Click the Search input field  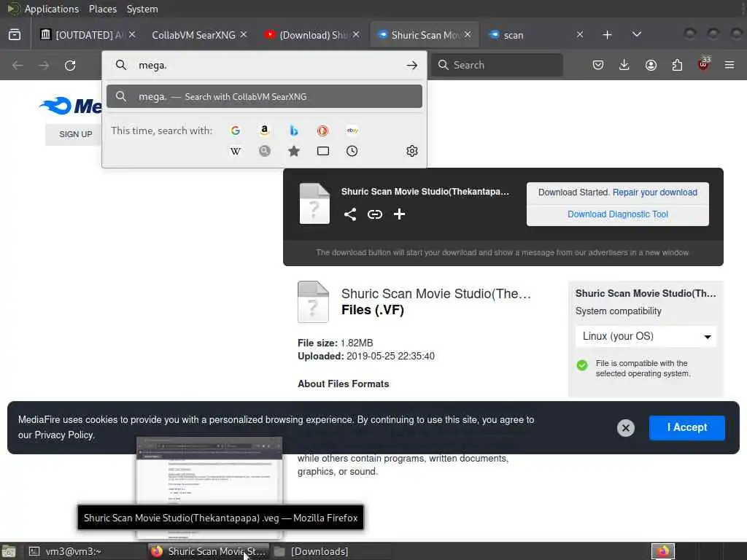497,65
